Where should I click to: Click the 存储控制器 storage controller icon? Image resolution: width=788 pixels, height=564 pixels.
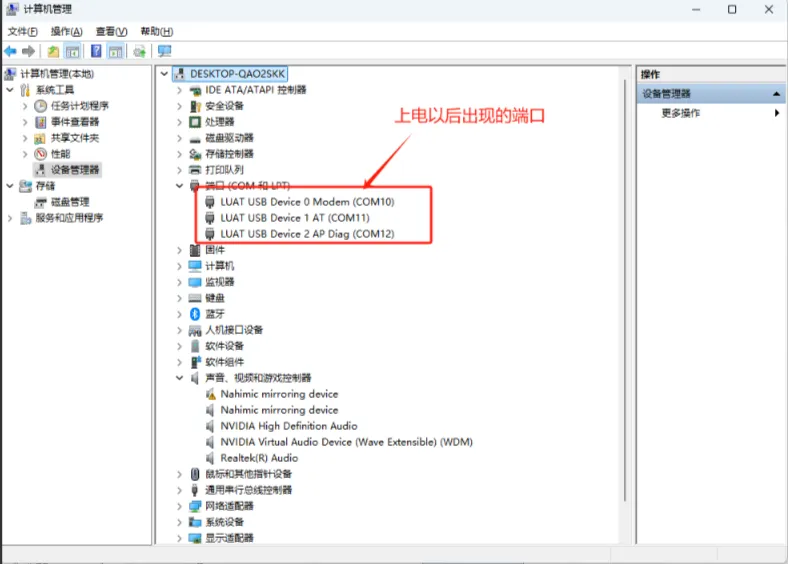click(195, 154)
